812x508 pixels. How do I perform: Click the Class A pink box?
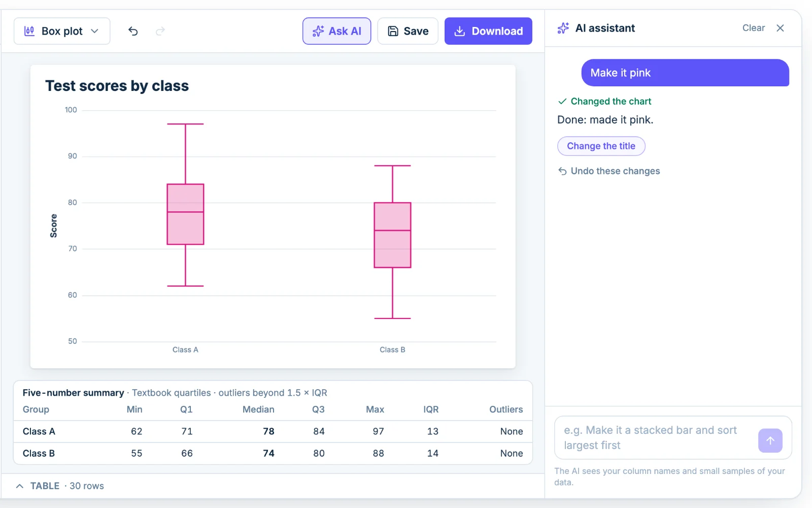186,214
